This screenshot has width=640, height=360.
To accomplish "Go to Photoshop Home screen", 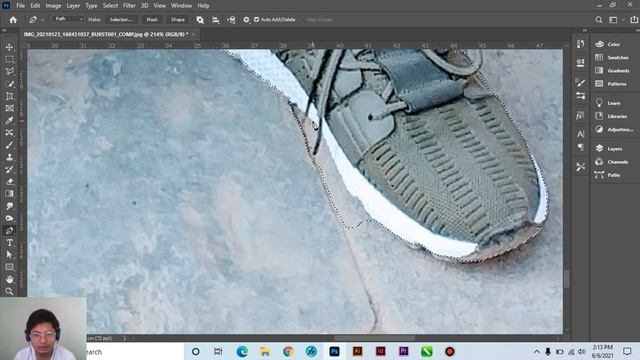I will pyautogui.click(x=13, y=20).
